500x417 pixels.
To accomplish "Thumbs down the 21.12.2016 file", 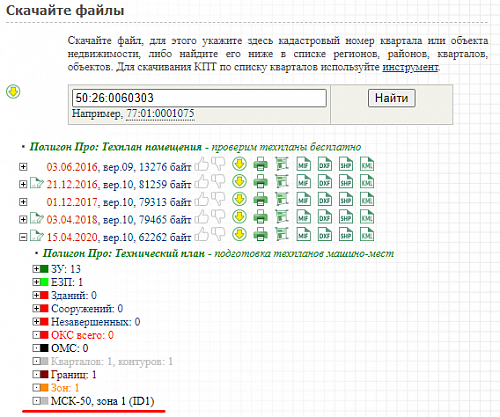I will click(x=218, y=182).
